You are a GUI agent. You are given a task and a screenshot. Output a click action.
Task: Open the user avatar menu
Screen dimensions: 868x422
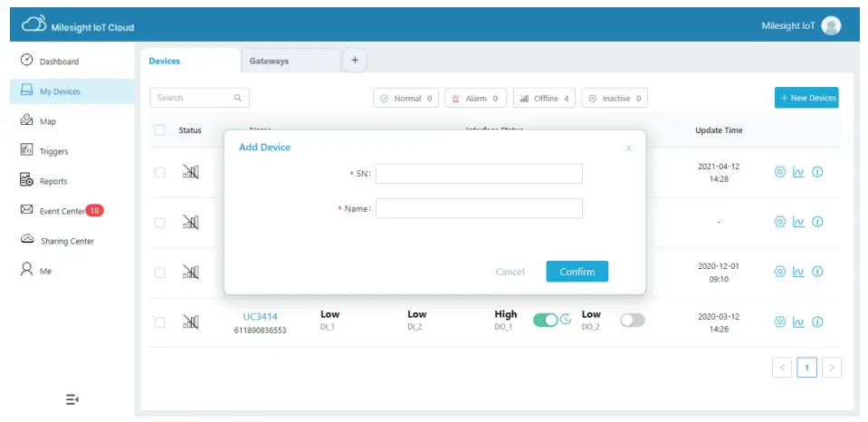(x=831, y=25)
